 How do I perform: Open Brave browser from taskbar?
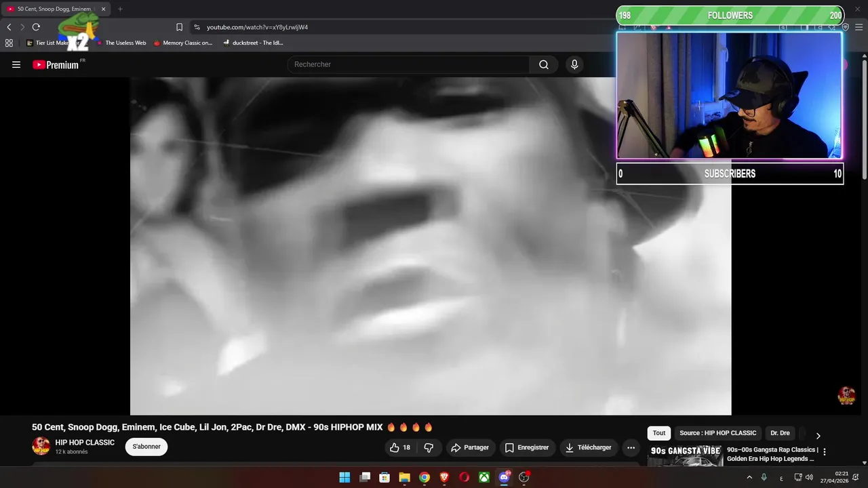[444, 477]
